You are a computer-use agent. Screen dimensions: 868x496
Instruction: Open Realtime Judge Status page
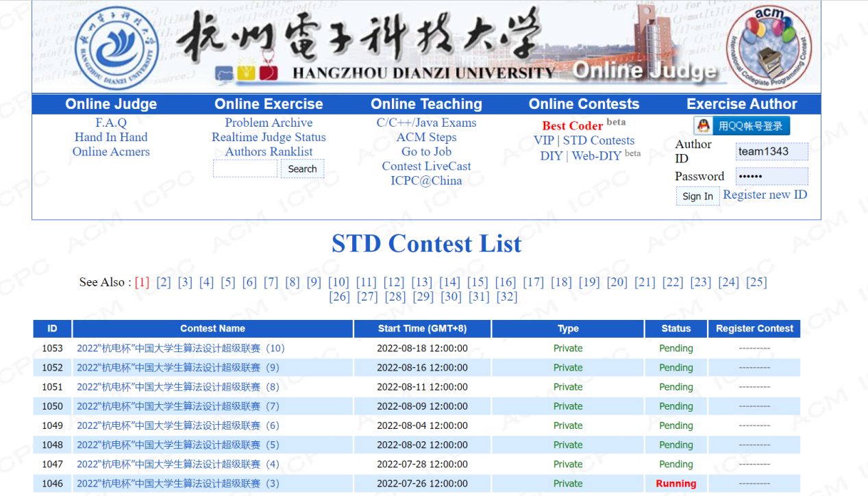pyautogui.click(x=269, y=137)
